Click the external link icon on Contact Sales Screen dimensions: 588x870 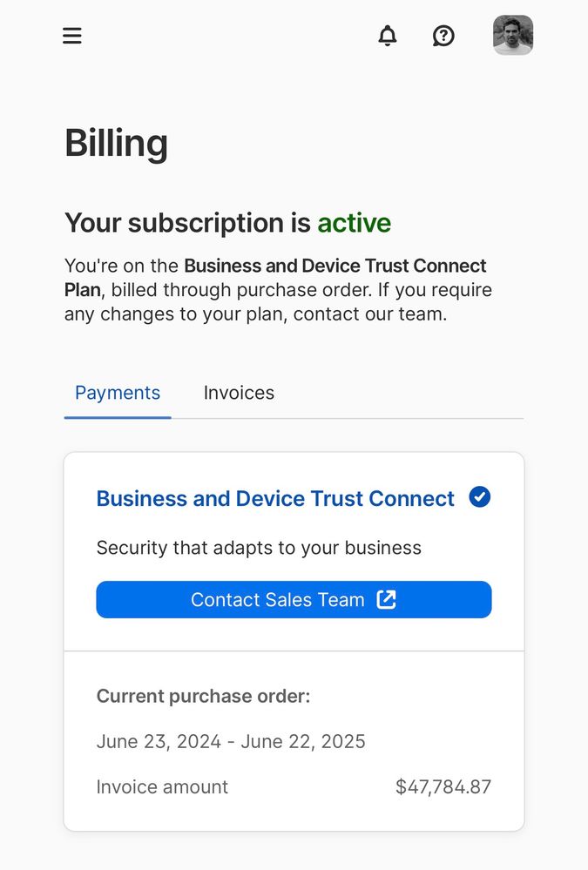[386, 599]
